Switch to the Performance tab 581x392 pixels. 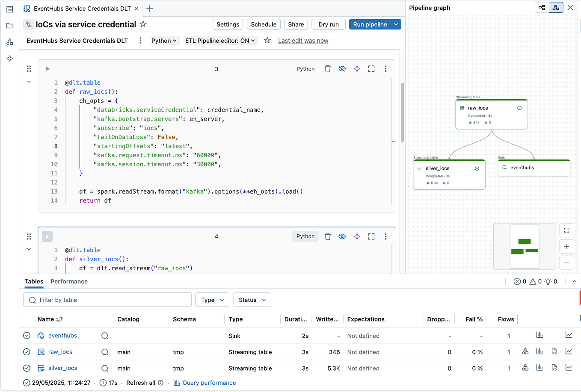(69, 281)
